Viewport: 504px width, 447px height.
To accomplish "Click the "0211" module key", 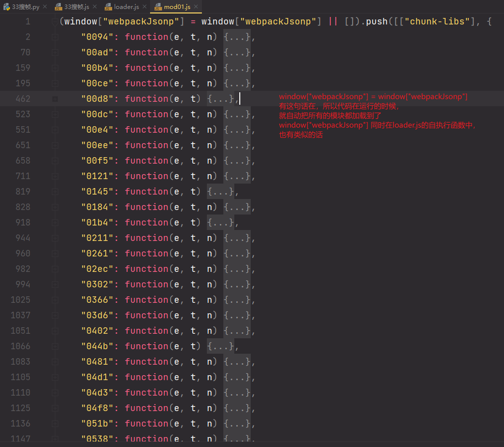I will click(97, 238).
